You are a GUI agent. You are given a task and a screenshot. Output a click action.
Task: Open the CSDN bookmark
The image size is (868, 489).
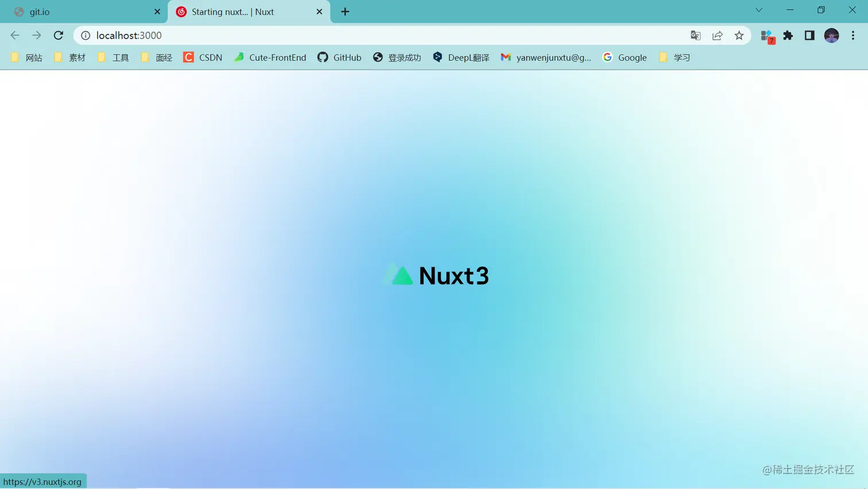203,57
